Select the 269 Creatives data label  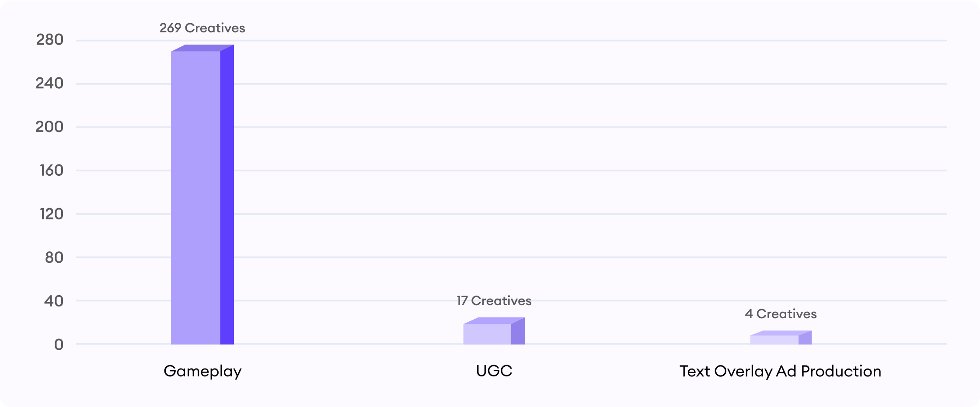202,28
